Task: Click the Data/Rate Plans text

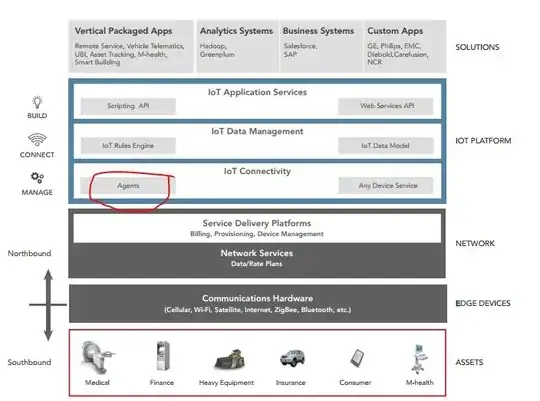Action: click(257, 264)
